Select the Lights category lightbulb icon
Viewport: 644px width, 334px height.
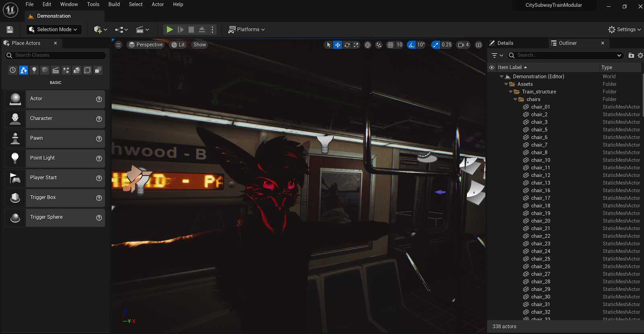click(34, 70)
